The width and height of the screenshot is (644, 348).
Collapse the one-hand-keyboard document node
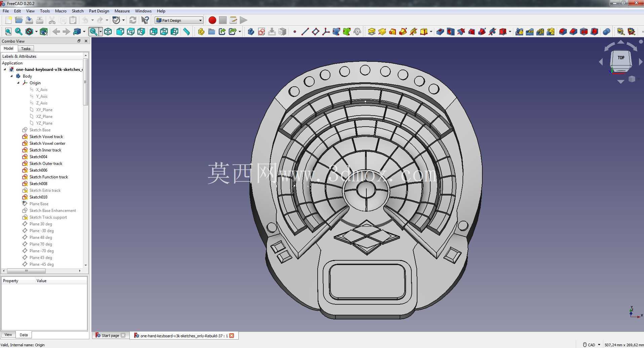(5, 70)
